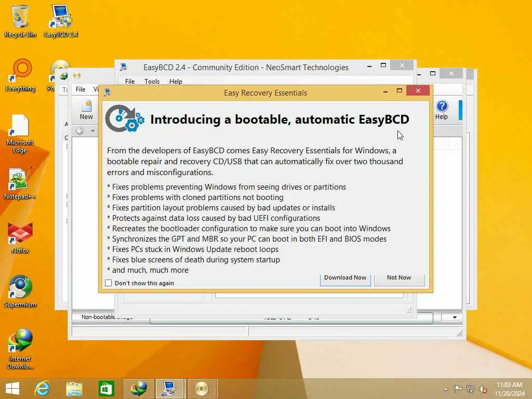Launch Internet Explorer from the taskbar
The width and height of the screenshot is (532, 399).
coord(43,389)
